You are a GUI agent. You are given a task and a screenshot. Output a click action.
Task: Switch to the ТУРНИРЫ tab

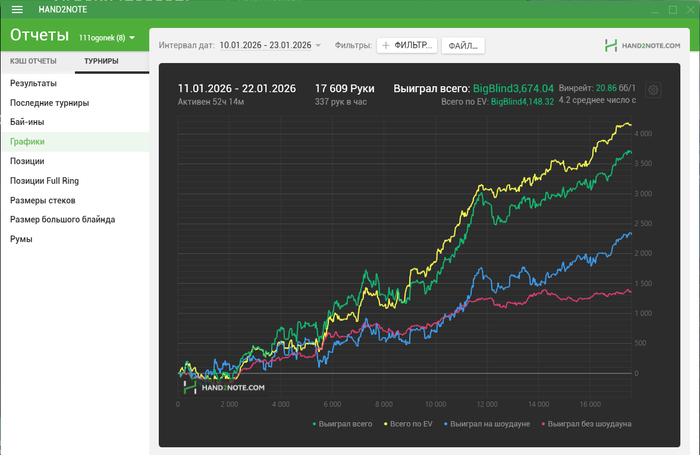pyautogui.click(x=101, y=61)
